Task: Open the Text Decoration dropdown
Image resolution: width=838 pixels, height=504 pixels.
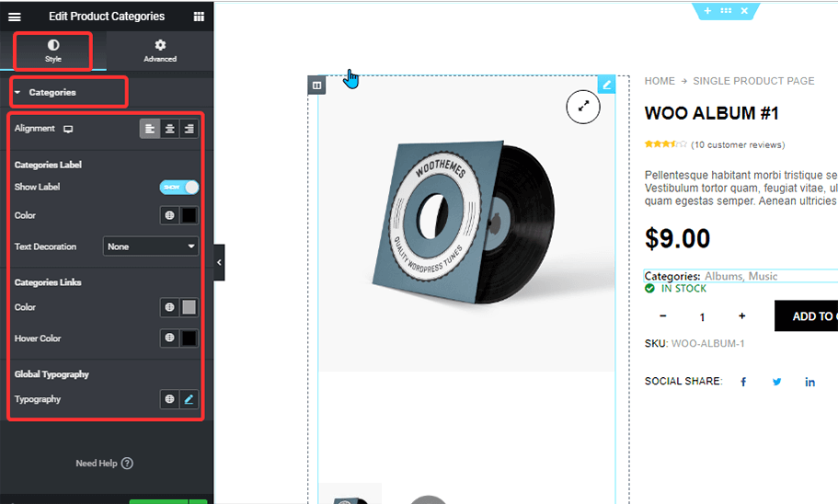Action: tap(151, 246)
